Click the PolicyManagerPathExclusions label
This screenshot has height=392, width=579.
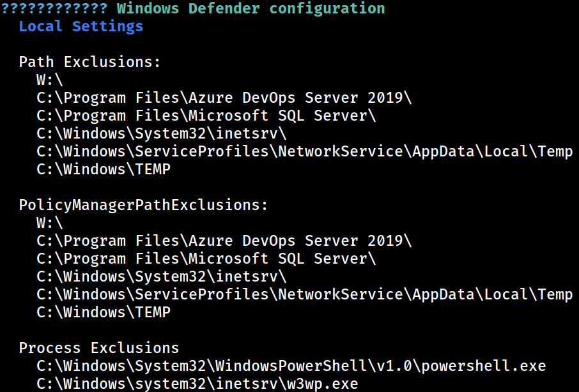pyautogui.click(x=143, y=205)
